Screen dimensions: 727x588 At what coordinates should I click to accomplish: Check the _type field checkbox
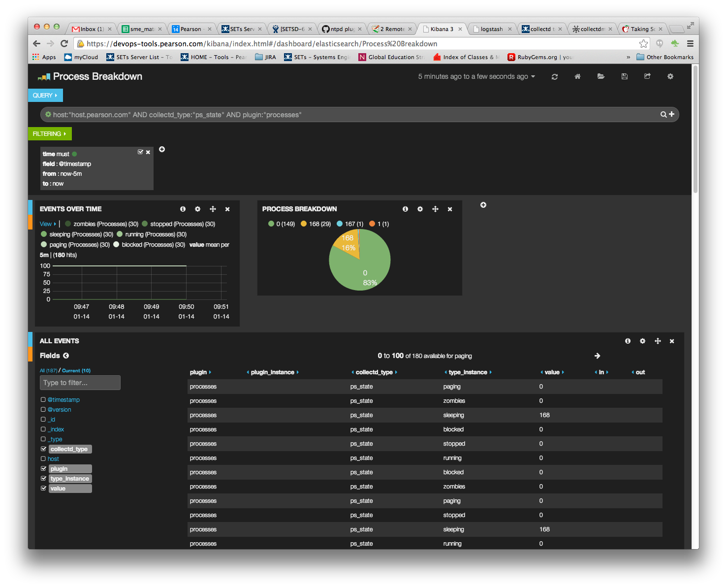pos(43,439)
